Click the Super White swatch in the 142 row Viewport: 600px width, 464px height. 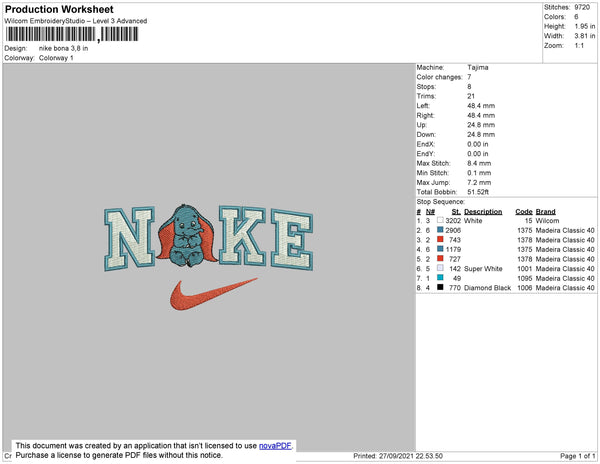(x=440, y=268)
